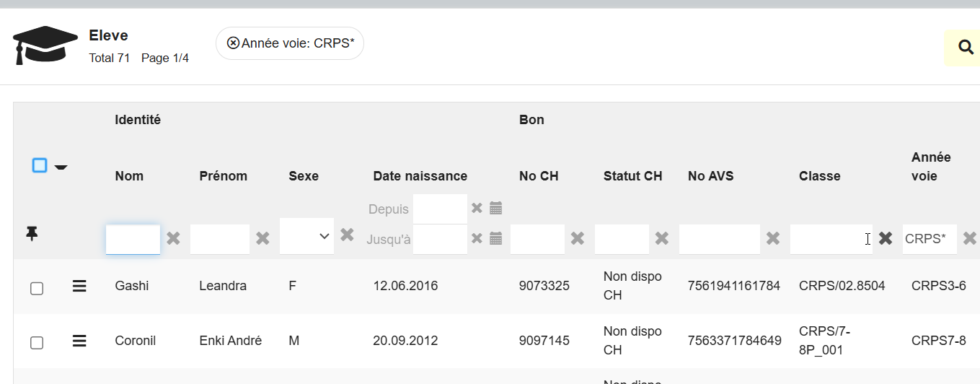Clear the Nom filter with X icon
Image resolution: width=980 pixels, height=384 pixels.
173,238
